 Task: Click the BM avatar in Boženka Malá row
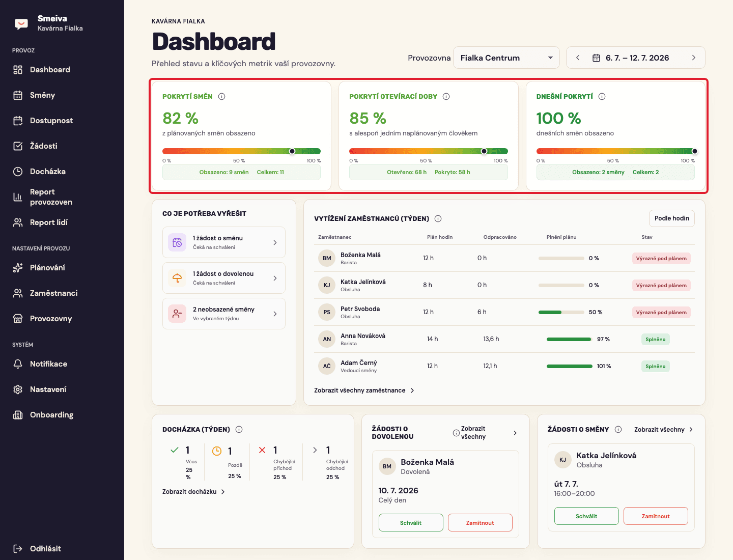(327, 258)
